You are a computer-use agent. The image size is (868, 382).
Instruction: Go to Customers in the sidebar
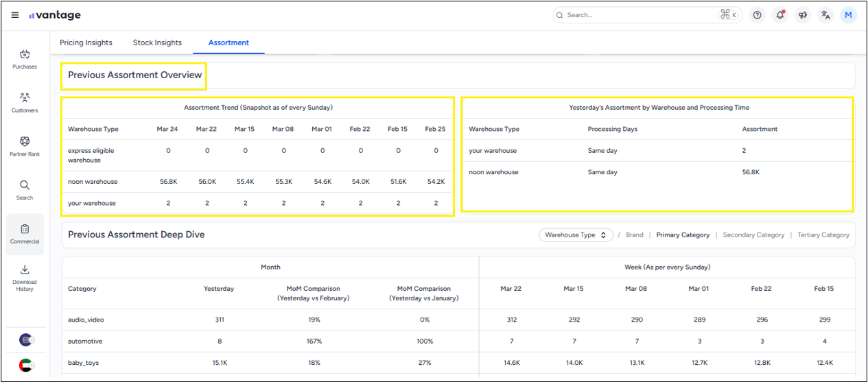click(x=25, y=102)
